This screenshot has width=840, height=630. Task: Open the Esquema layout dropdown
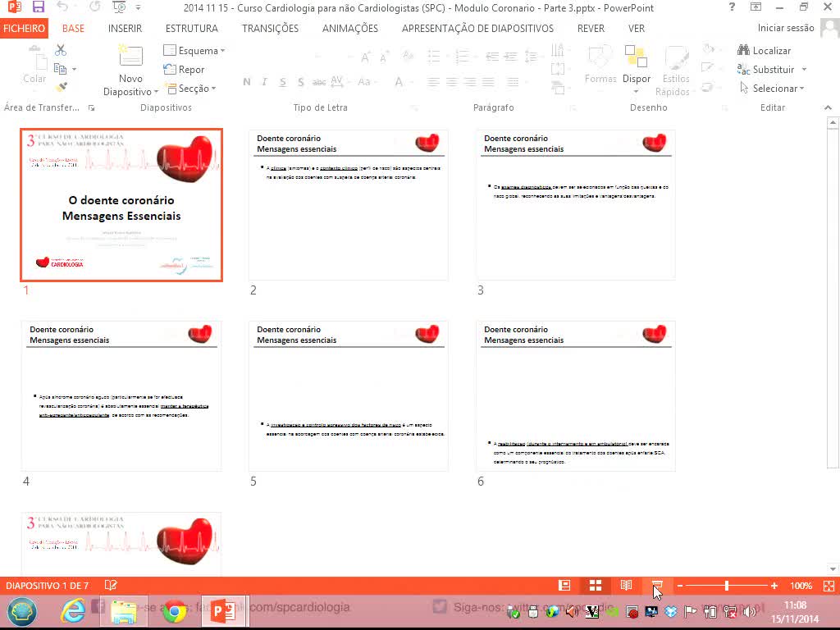point(194,50)
